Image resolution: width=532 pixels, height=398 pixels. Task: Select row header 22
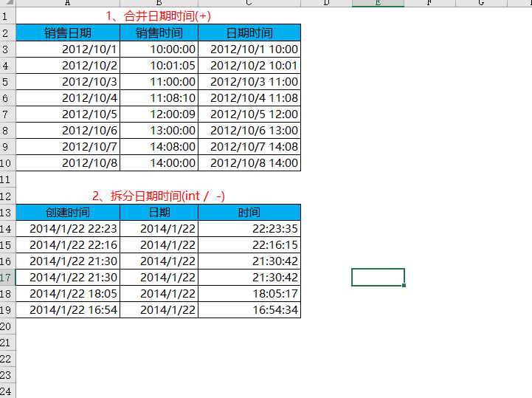[7, 359]
